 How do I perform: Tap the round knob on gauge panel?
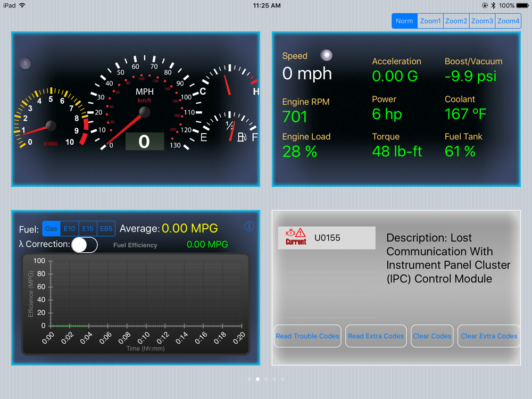click(25, 63)
